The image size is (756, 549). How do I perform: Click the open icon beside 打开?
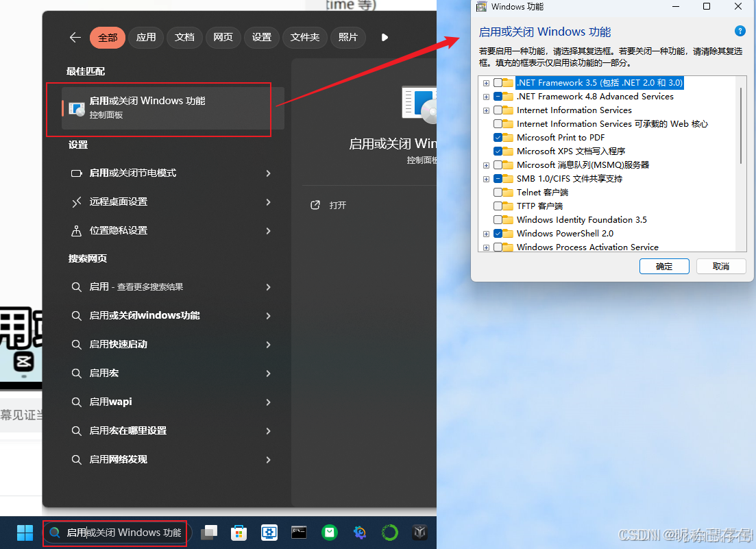315,205
